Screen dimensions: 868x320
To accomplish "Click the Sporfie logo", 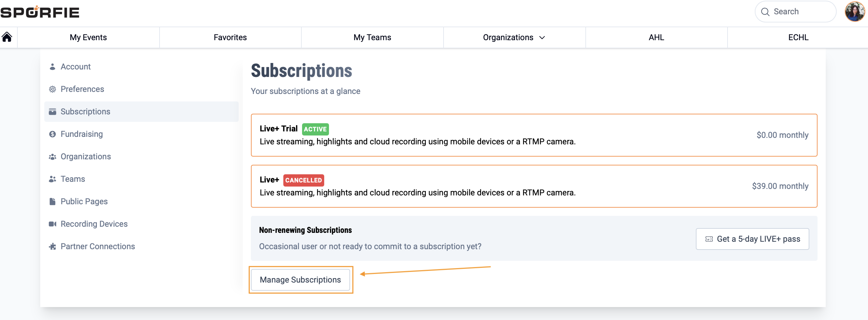I will [x=40, y=12].
